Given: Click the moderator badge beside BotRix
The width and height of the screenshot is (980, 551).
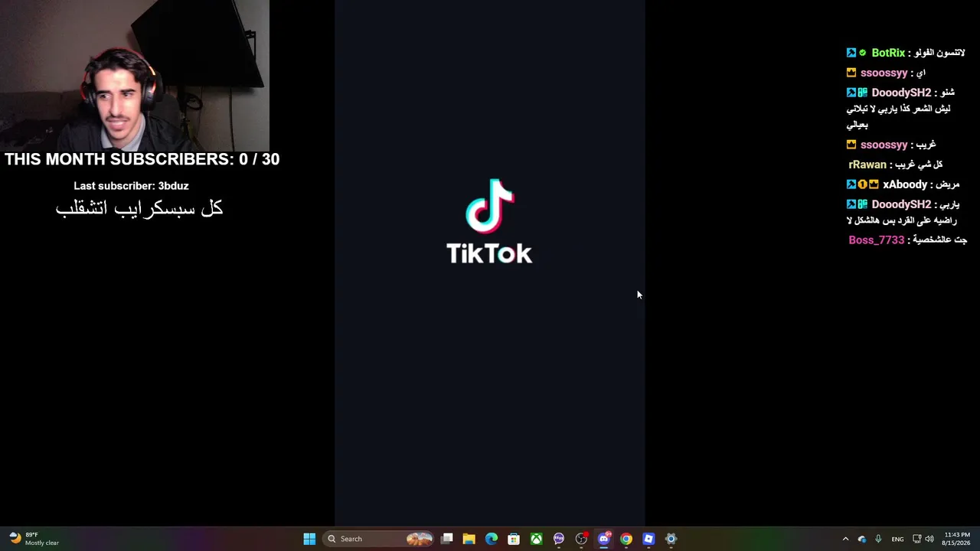Looking at the screenshot, I should coord(851,53).
